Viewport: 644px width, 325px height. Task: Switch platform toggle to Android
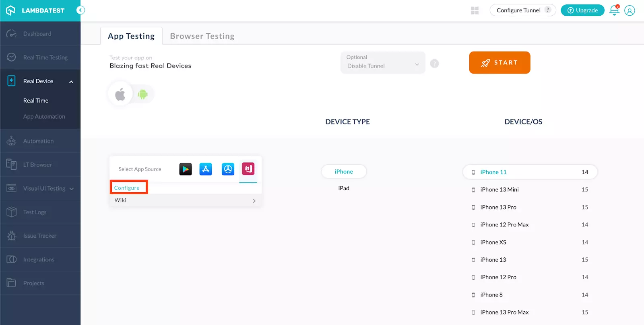pos(142,95)
